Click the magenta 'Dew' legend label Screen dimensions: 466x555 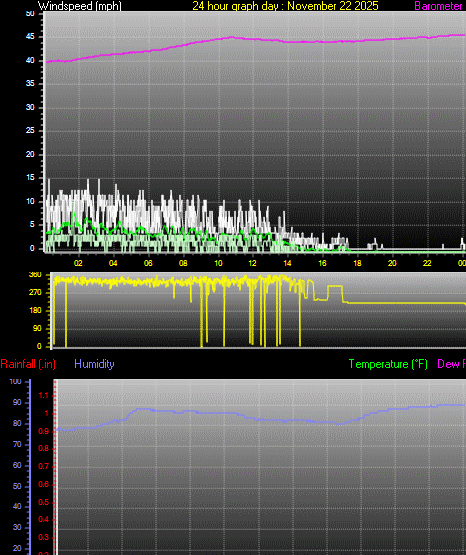447,364
